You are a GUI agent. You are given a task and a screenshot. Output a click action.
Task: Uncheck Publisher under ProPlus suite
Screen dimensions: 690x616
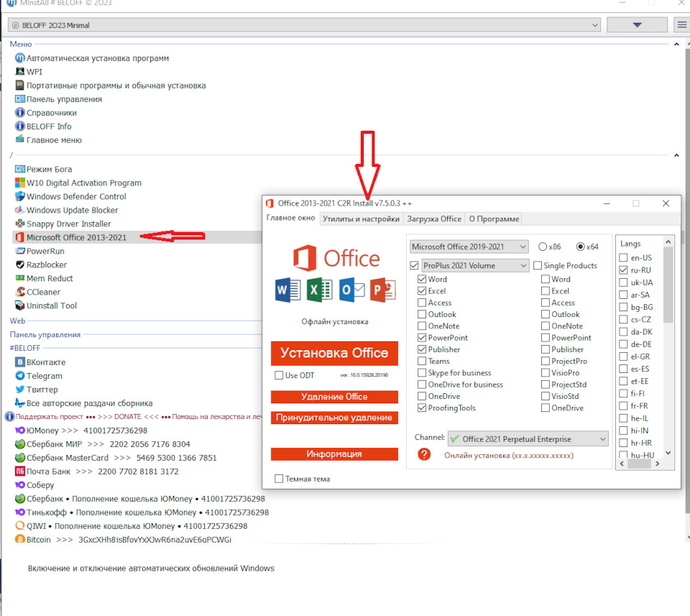(x=422, y=349)
